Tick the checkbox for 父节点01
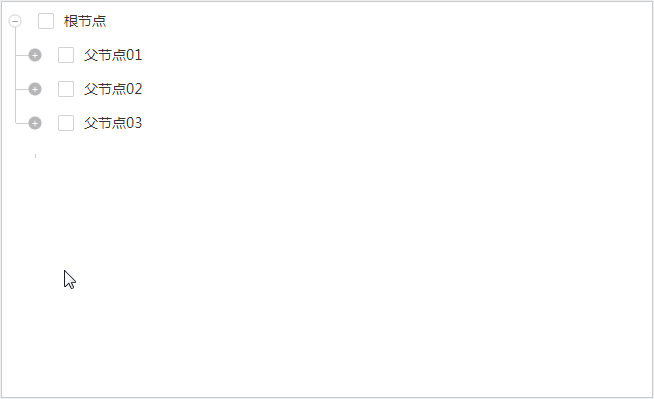654x399 pixels. tap(66, 55)
